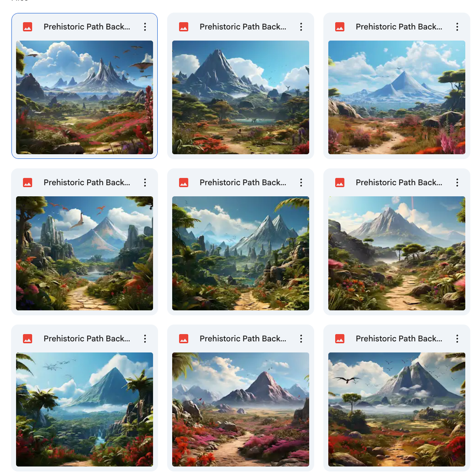
Task: Open three-dot menu of bottom-middle file
Action: (301, 339)
